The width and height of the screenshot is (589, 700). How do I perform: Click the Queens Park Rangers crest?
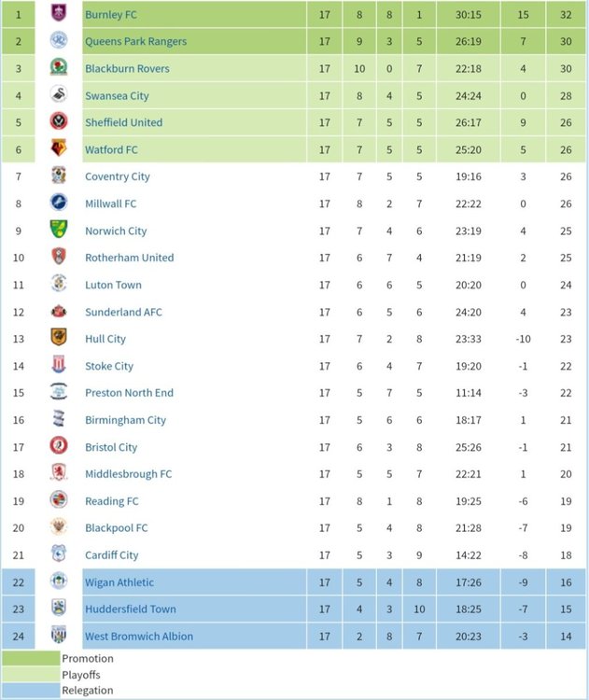coord(59,41)
